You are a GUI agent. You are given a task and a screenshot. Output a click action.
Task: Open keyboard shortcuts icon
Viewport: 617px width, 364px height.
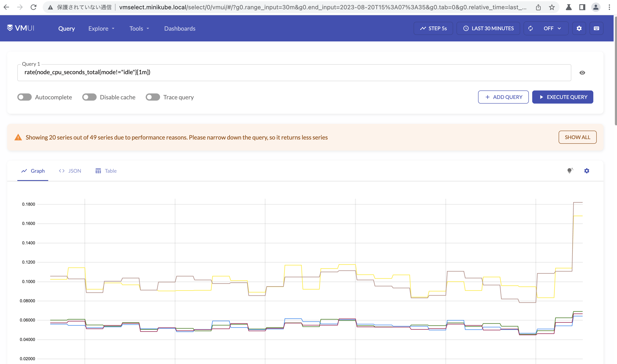point(596,29)
